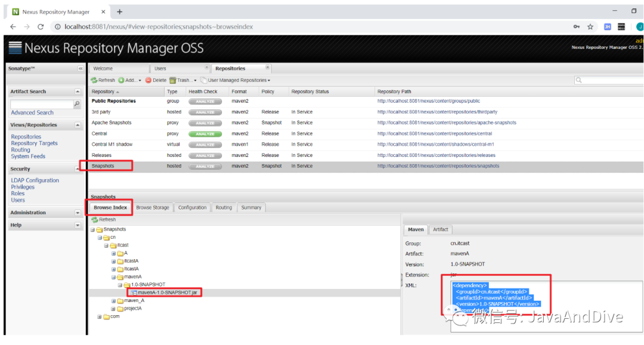Select the 1.0-SNAPSHOT folder
Screen dimensions: 644x345
pyautogui.click(x=148, y=285)
